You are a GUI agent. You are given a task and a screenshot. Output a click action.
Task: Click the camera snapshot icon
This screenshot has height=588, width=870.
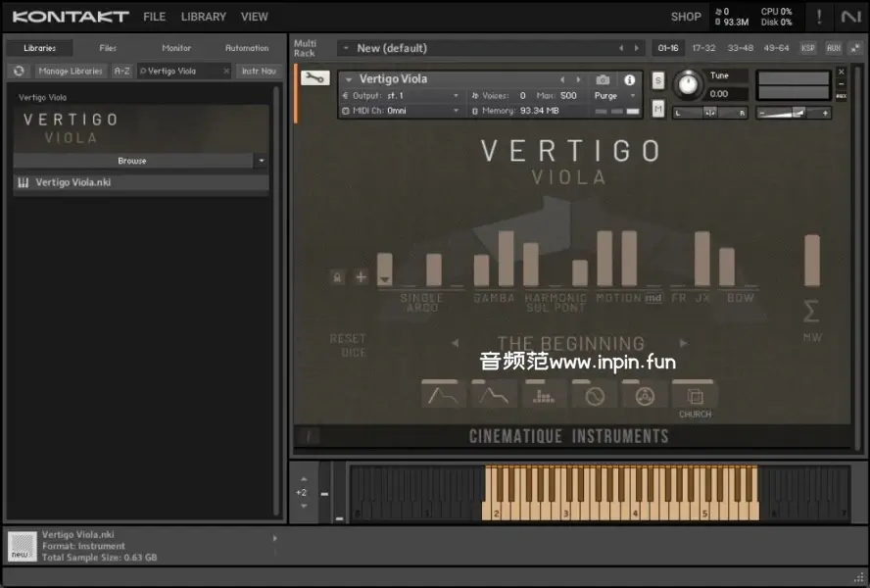pyautogui.click(x=603, y=79)
